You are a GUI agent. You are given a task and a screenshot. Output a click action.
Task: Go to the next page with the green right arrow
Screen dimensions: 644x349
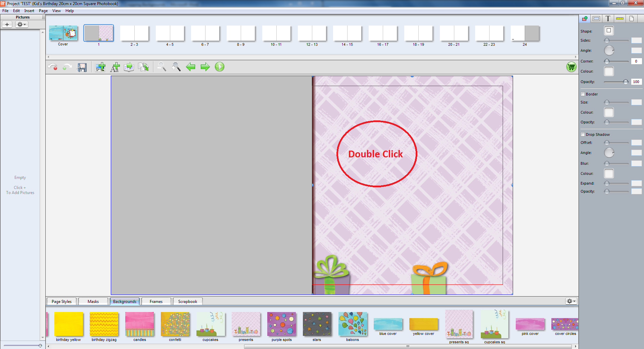click(205, 67)
